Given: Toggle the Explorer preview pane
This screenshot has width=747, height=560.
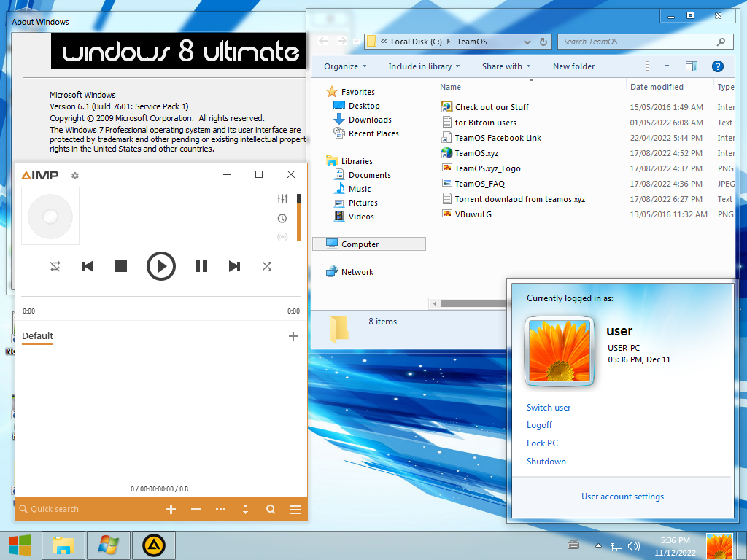Looking at the screenshot, I should click(692, 66).
